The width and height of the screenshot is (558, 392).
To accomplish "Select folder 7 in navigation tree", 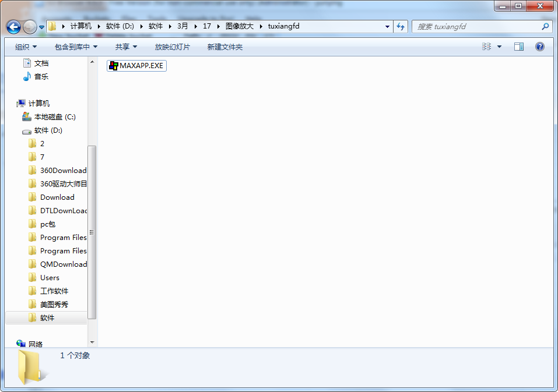I will [37, 157].
